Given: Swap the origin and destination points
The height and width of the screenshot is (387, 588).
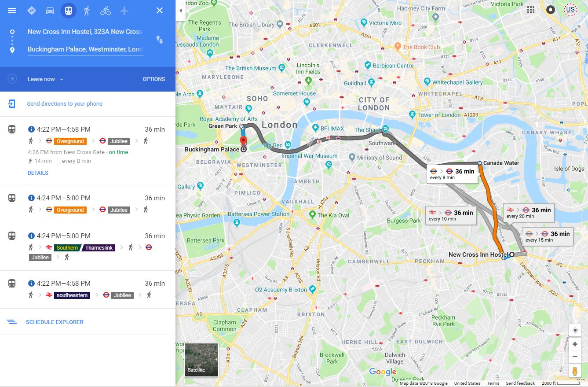Looking at the screenshot, I should point(160,40).
